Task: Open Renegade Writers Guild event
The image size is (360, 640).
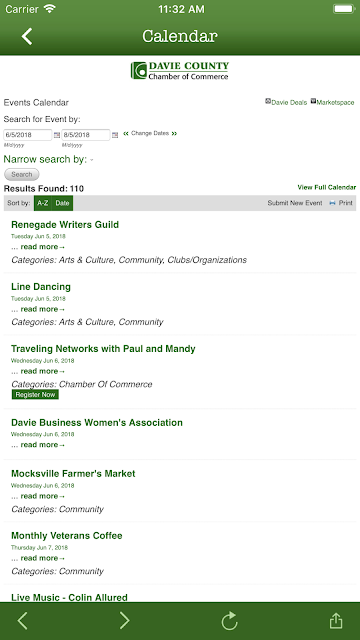Action: tap(65, 224)
